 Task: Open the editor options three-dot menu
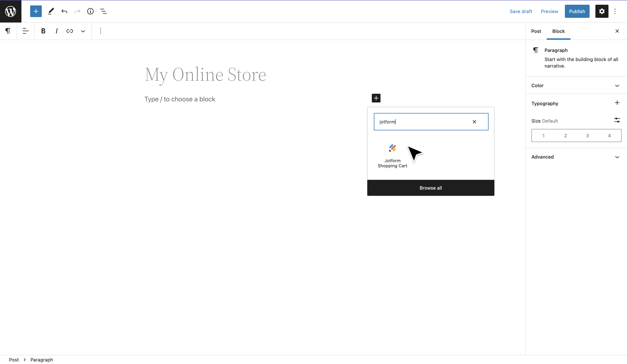click(x=615, y=11)
